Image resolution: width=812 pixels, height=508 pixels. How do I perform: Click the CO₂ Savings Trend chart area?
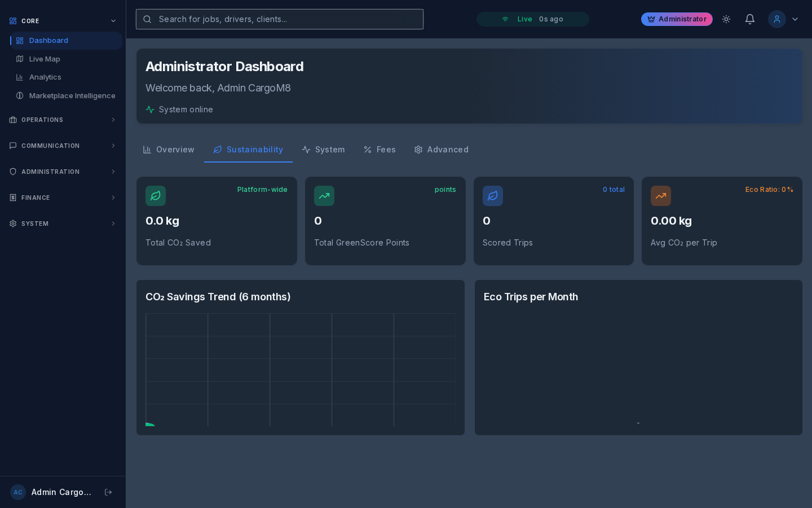point(300,370)
